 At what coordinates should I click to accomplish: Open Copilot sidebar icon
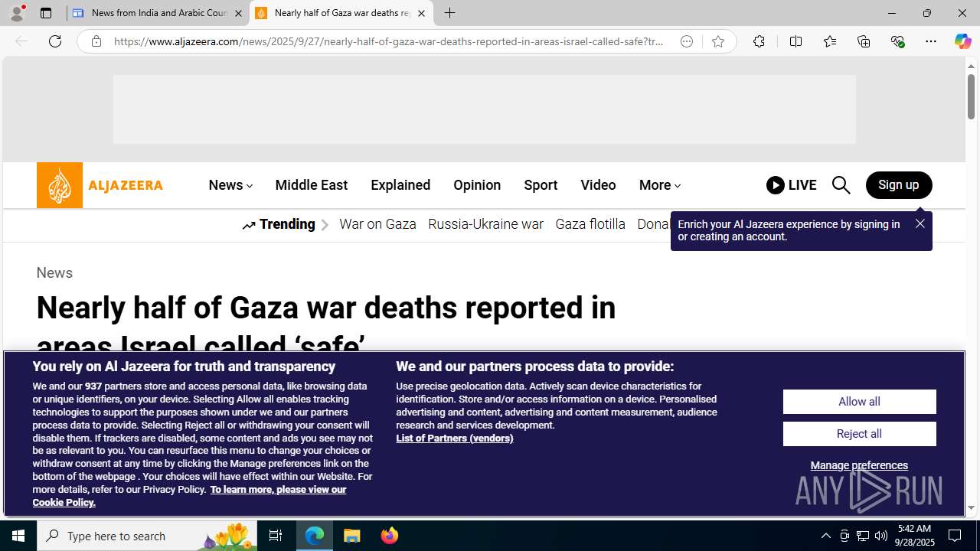pos(962,41)
